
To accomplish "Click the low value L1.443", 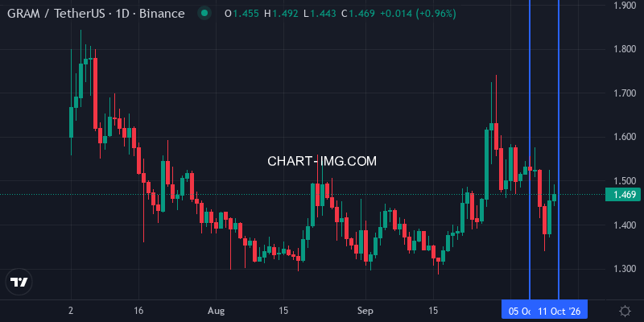I will (319, 14).
